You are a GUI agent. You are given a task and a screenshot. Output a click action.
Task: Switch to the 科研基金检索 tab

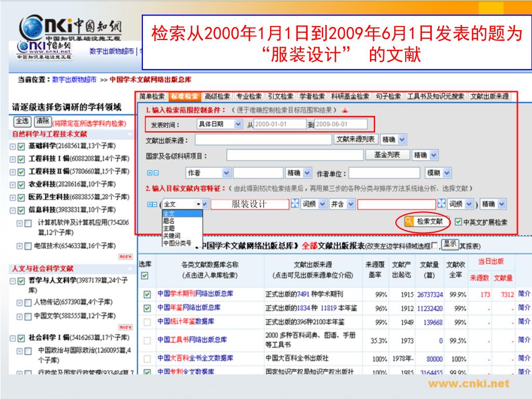pos(350,97)
